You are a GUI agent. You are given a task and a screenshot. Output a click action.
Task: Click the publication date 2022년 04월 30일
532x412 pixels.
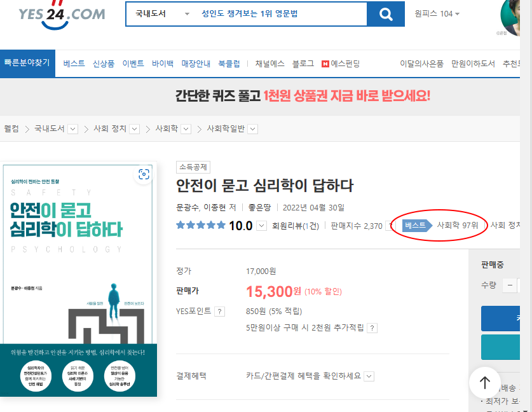coord(313,207)
